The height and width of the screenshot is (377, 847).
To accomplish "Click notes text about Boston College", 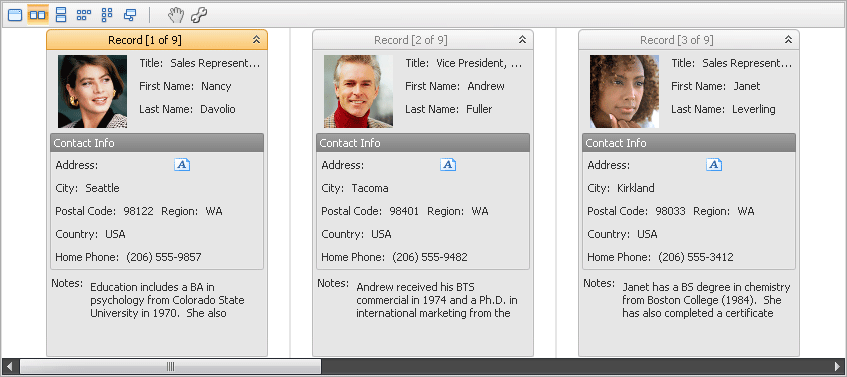I will [x=706, y=300].
